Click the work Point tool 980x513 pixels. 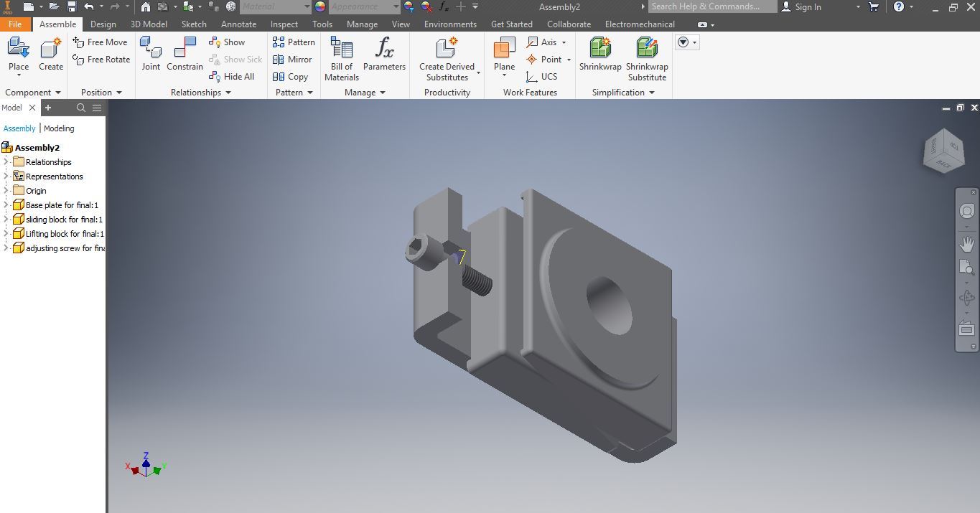tap(544, 60)
